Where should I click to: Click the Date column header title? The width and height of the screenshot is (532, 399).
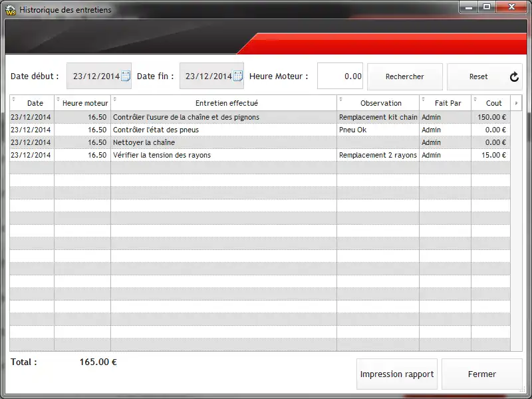pyautogui.click(x=35, y=103)
